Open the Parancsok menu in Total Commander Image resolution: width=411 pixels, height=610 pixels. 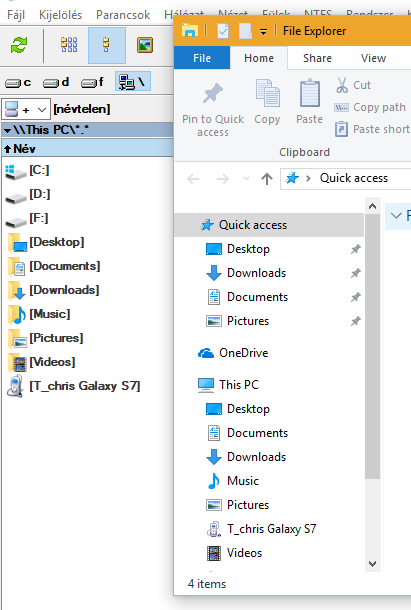tap(123, 15)
